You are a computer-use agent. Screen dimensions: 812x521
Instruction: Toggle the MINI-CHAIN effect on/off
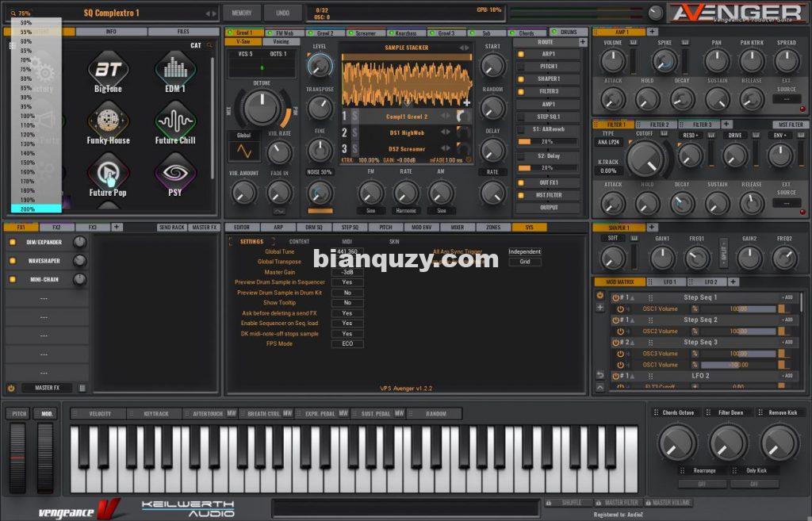[x=12, y=280]
